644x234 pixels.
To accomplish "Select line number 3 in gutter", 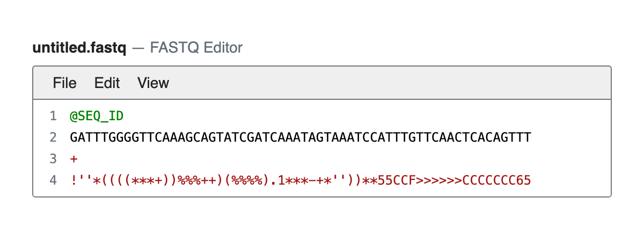I will (x=53, y=159).
